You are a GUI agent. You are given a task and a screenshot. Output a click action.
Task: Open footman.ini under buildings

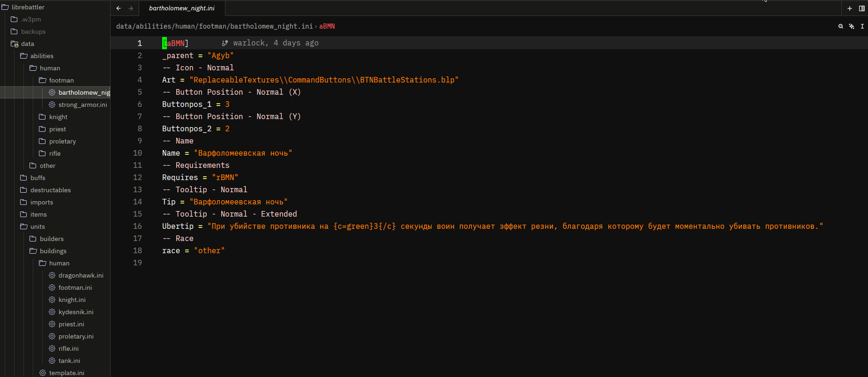(x=75, y=287)
